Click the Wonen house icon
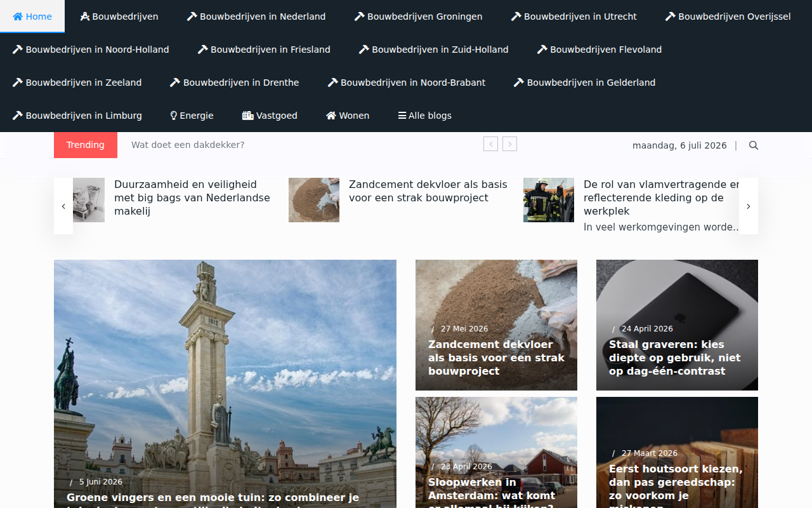The image size is (812, 508). pos(331,116)
